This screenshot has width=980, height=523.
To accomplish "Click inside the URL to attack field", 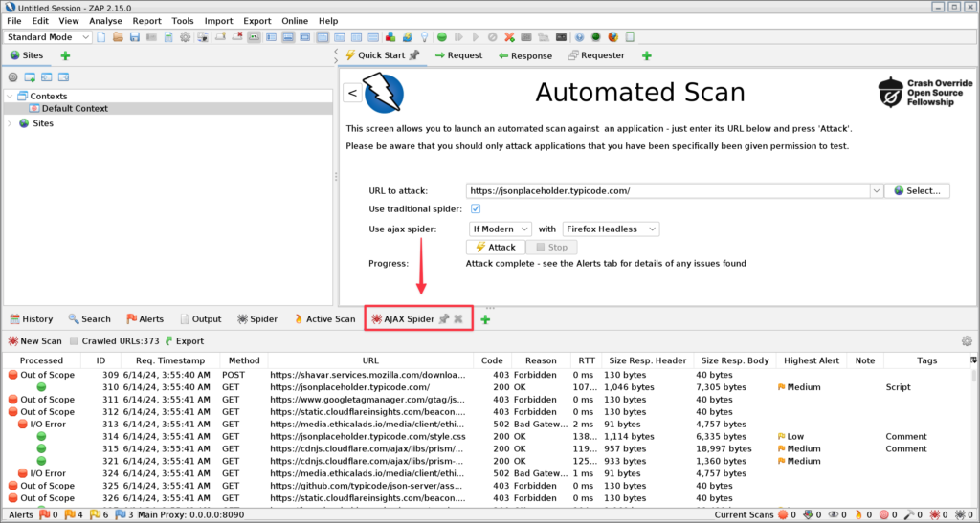I will coord(667,191).
